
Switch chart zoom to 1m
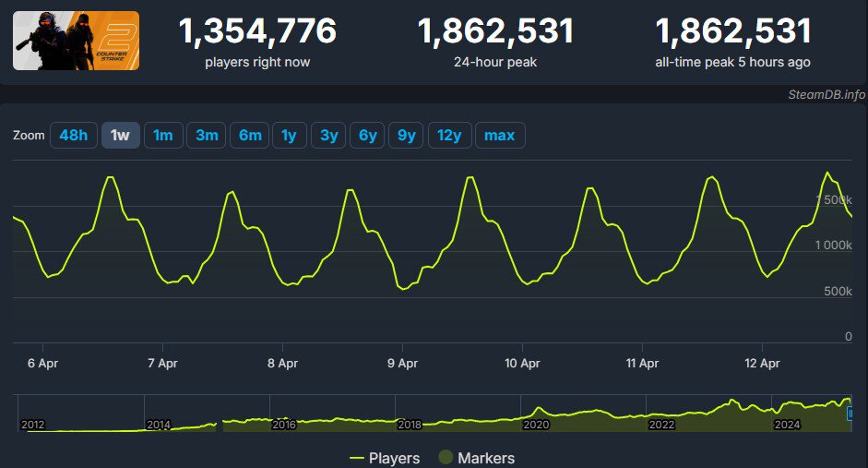[163, 135]
